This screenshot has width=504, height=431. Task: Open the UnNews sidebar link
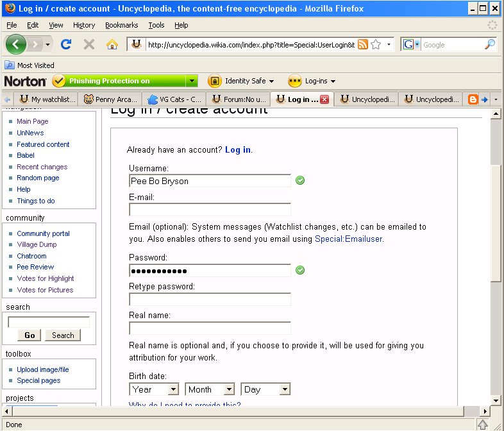[x=30, y=133]
